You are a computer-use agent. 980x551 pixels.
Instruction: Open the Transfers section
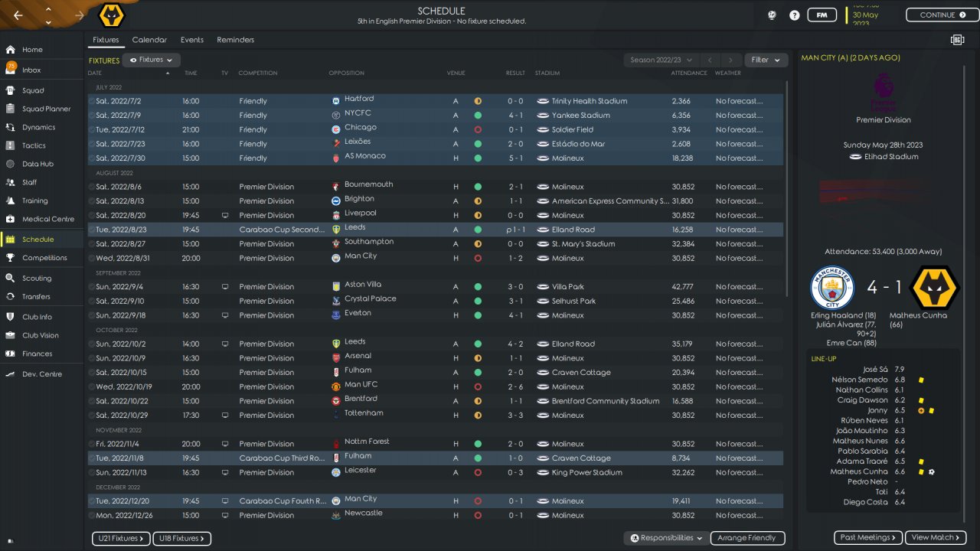36,297
